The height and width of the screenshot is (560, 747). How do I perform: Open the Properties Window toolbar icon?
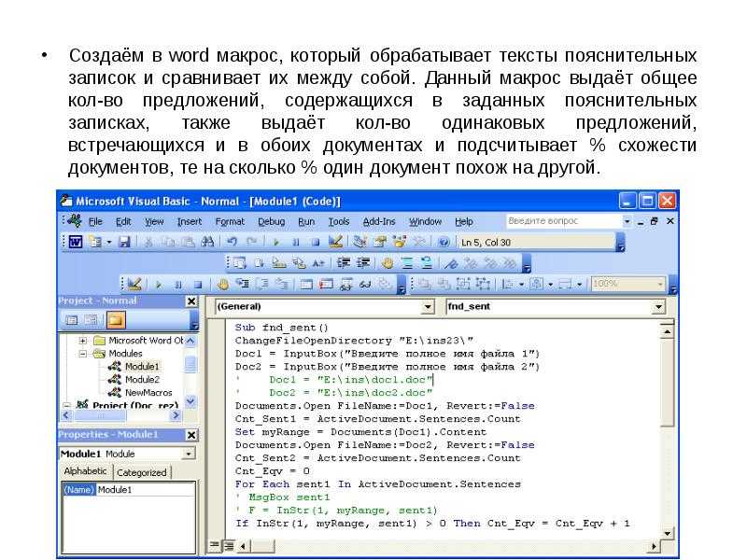click(380, 242)
